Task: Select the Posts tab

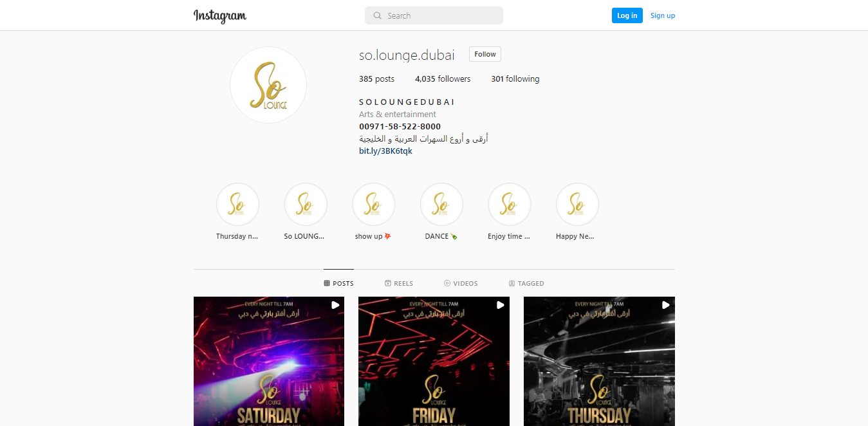Action: 338,283
